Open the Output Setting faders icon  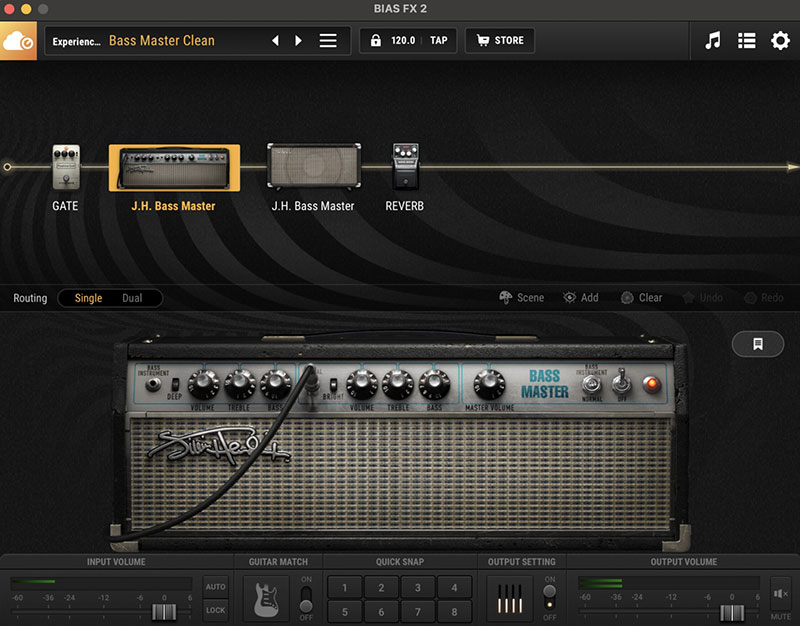click(x=510, y=599)
